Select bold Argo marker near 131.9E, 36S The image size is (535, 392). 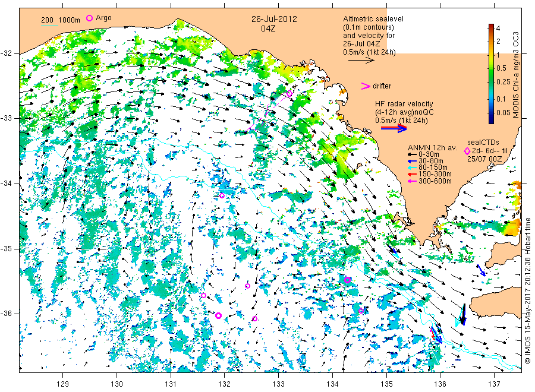(x=218, y=315)
